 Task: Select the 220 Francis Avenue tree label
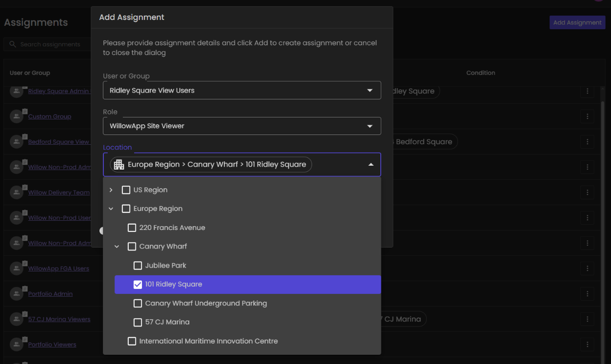(x=172, y=228)
